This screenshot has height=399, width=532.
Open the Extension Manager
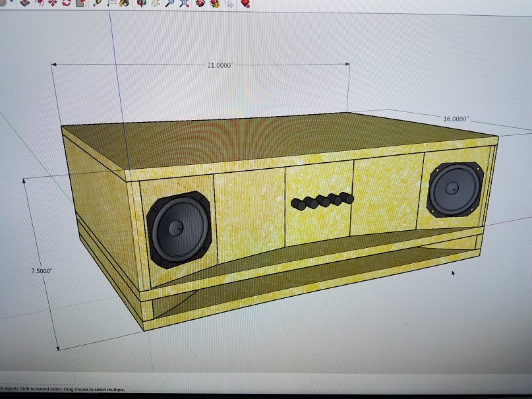pyautogui.click(x=245, y=4)
